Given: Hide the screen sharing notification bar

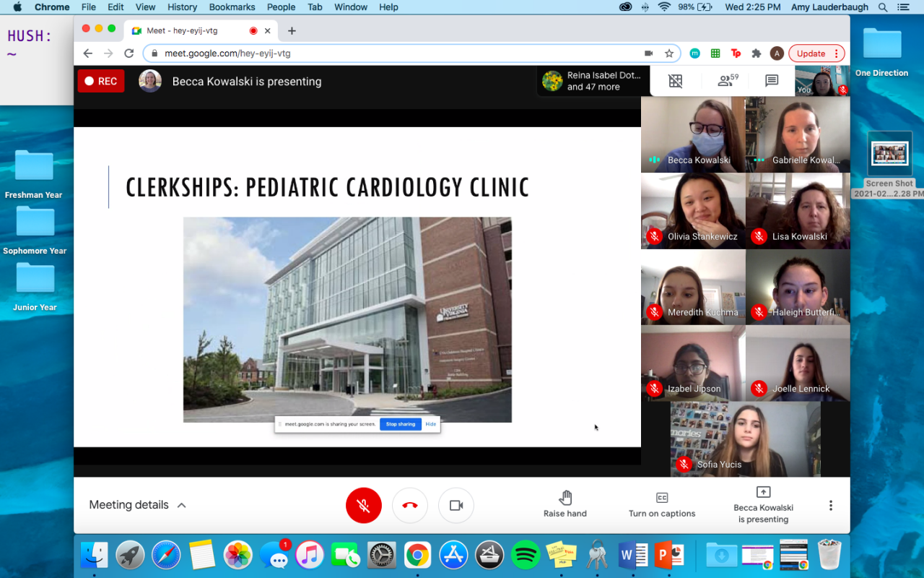Looking at the screenshot, I should coord(431,424).
